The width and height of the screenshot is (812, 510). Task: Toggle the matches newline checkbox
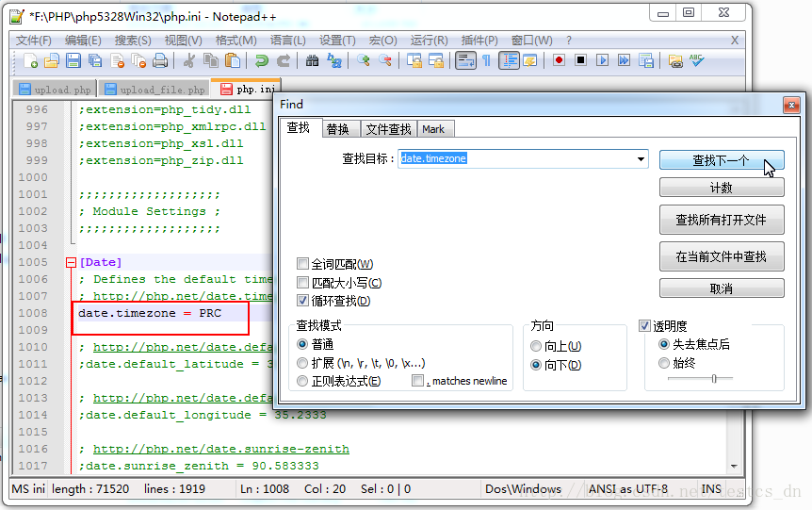point(417,381)
